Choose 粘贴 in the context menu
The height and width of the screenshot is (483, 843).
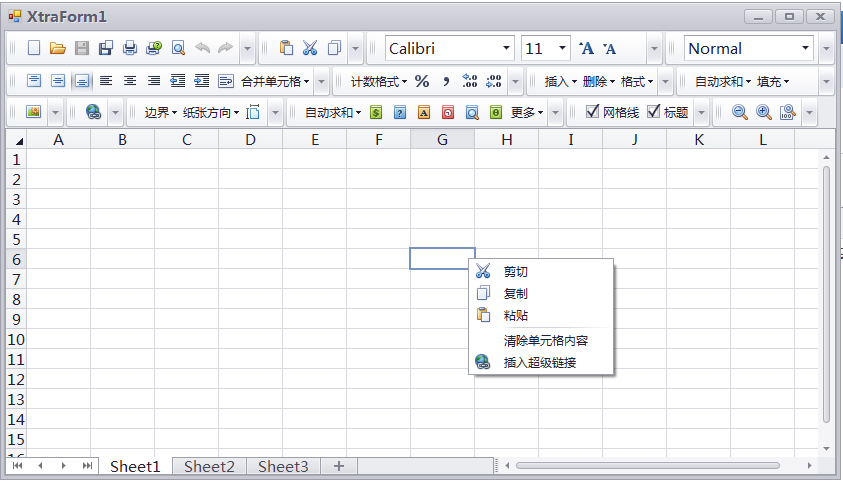[541, 315]
